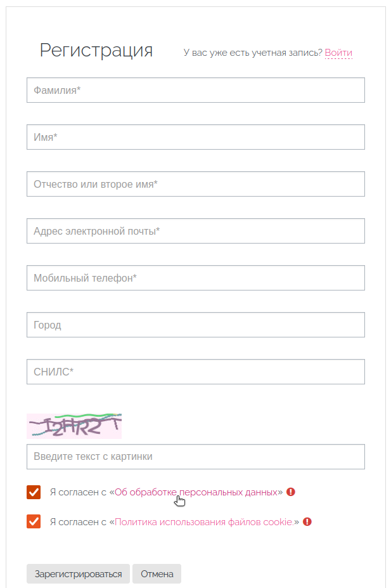The width and height of the screenshot is (391, 588).
Task: Click the Регистрация heading
Action: [96, 51]
